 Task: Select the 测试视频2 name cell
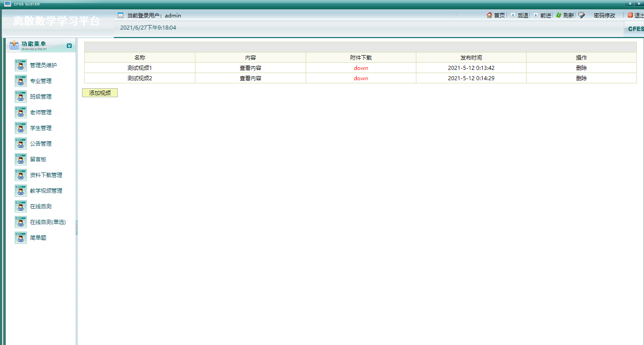140,78
